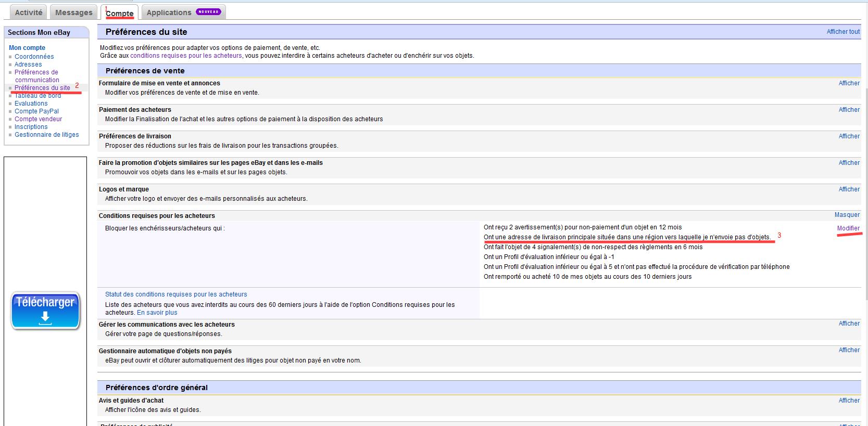868x426 pixels.
Task: Open Compte PayPal sidebar link
Action: tap(36, 111)
